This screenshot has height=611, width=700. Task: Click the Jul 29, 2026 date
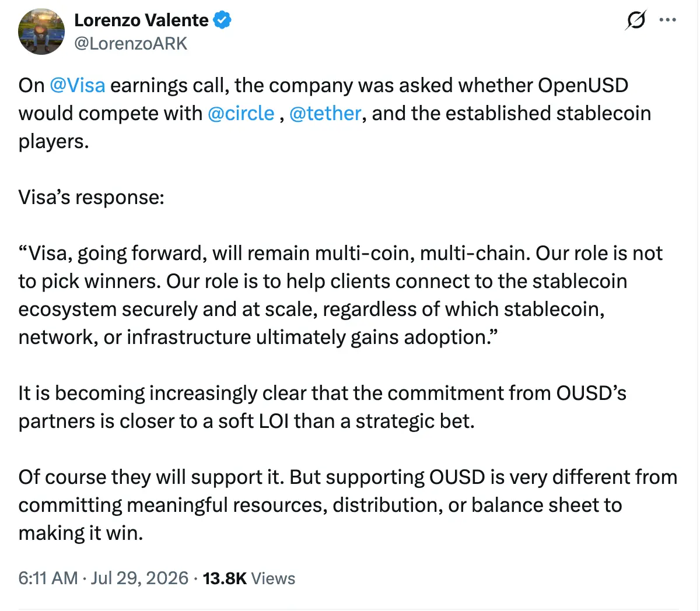pos(139,578)
